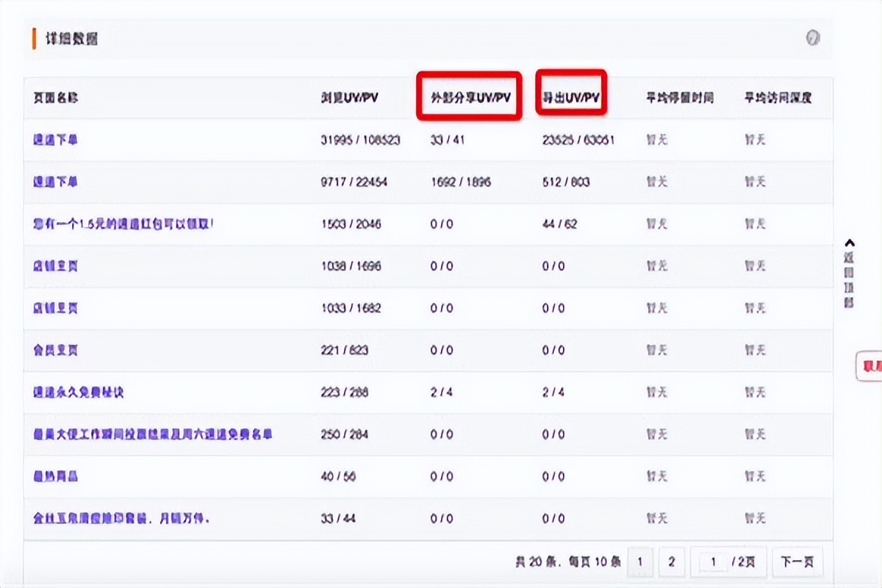Click the 221 / 823 cell
The height and width of the screenshot is (588, 882).
tap(345, 351)
